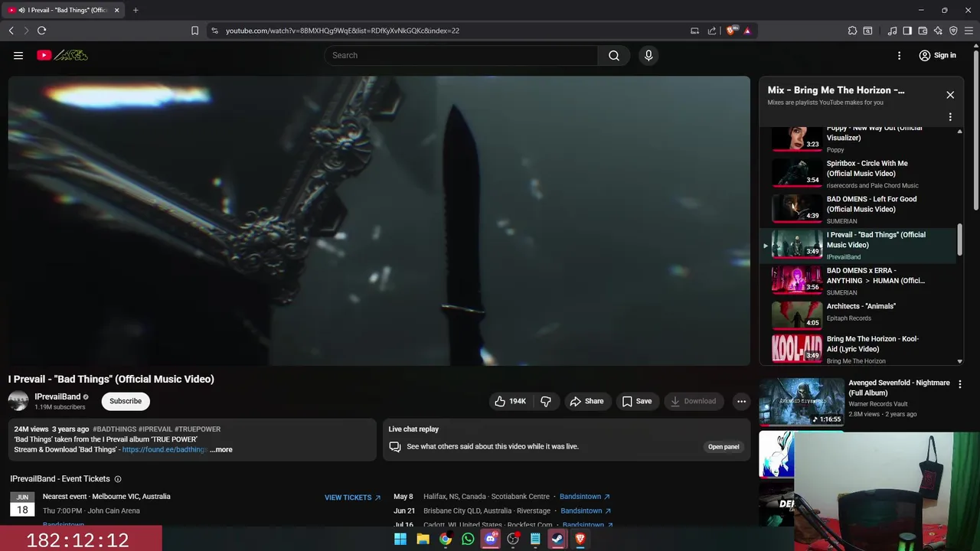Open Brave Leo AI sparkle icon
The width and height of the screenshot is (980, 551).
pos(938,31)
